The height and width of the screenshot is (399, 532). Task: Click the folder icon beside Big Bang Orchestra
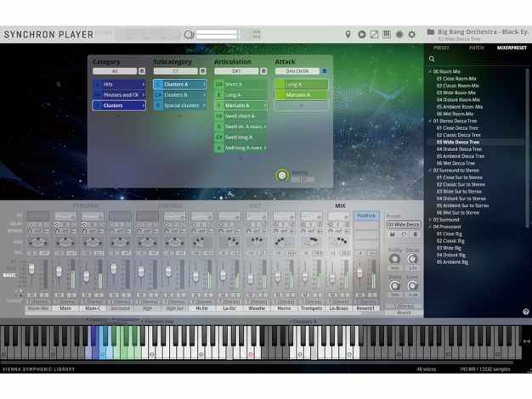431,32
